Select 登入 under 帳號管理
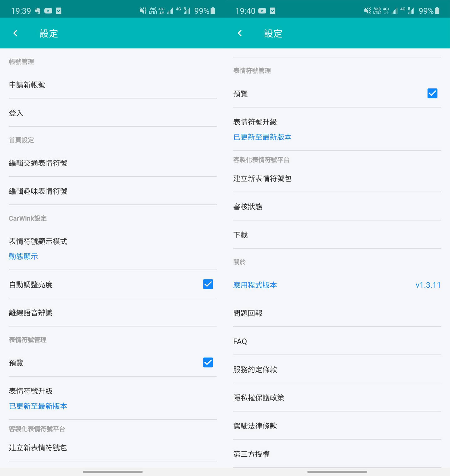The height and width of the screenshot is (476, 450). [x=16, y=113]
